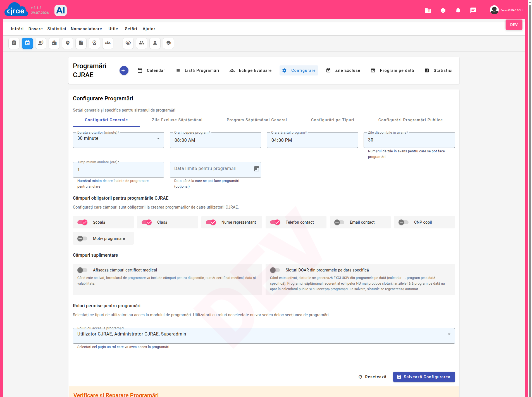Click Ora începere program field
The height and width of the screenshot is (397, 532).
[x=215, y=140]
